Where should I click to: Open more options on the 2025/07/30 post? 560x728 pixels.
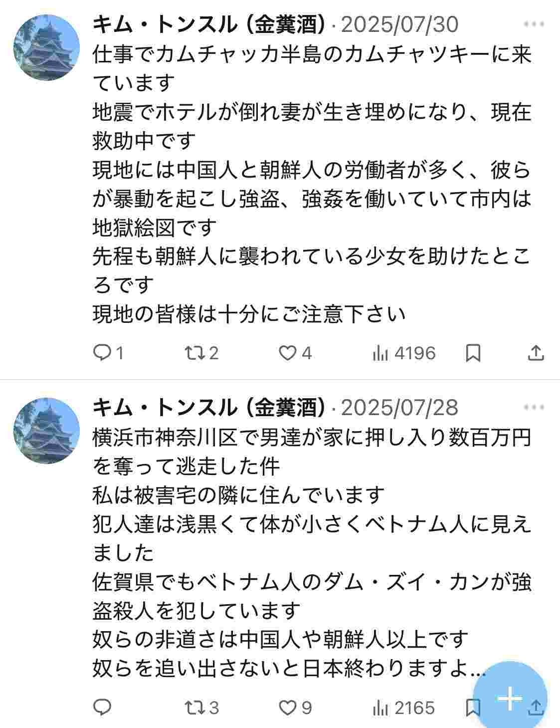point(534,24)
